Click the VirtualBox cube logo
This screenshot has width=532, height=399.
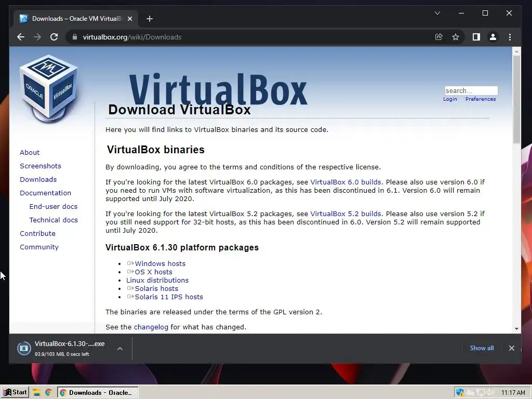coord(48,89)
